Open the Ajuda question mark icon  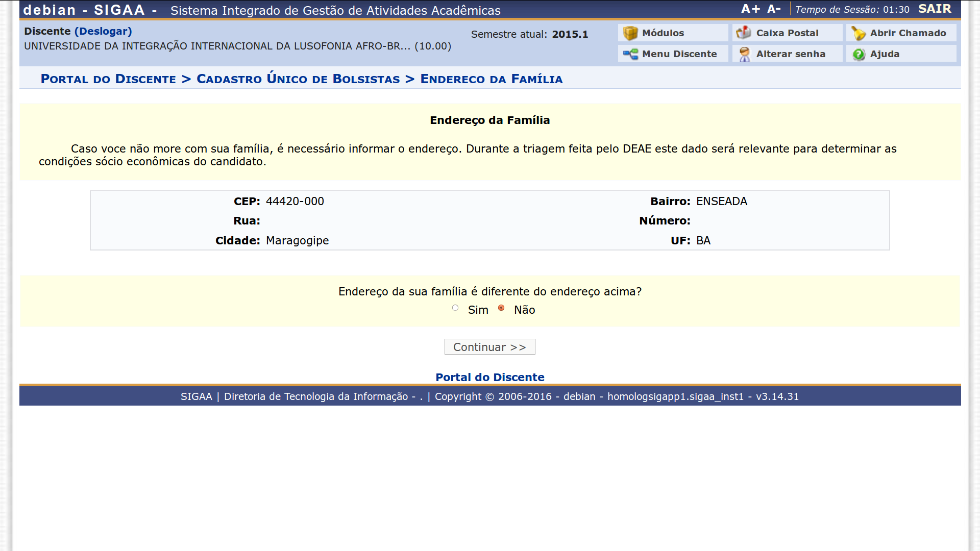tap(859, 54)
